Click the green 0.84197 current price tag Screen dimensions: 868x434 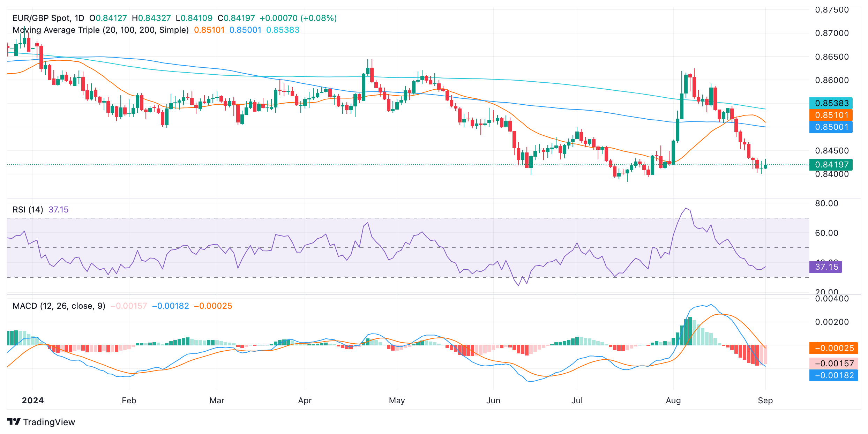[831, 165]
